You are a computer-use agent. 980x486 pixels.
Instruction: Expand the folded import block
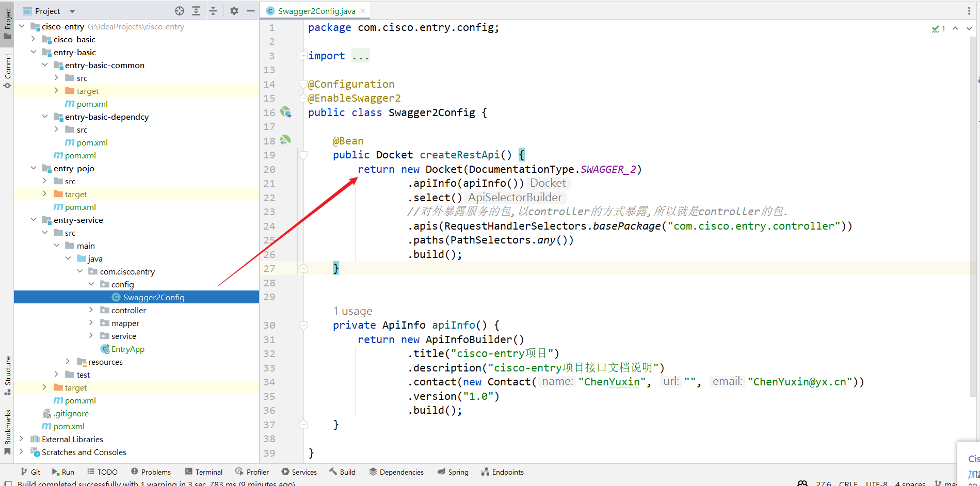[303, 56]
